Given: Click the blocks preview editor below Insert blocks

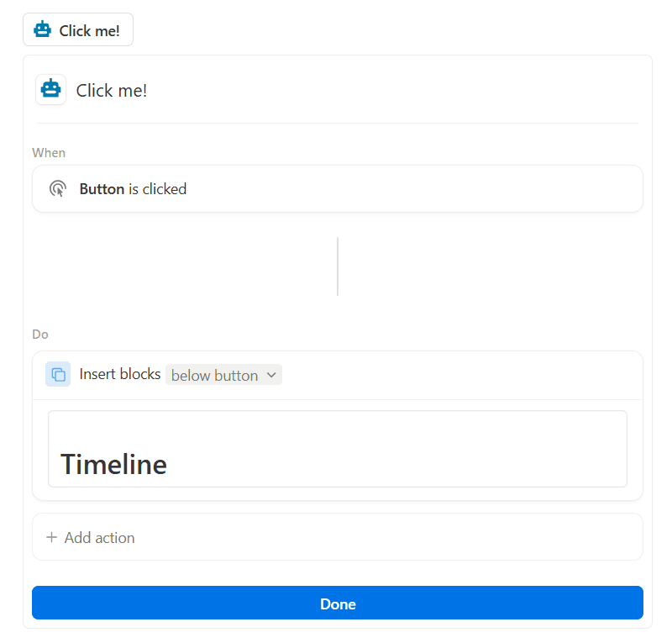Looking at the screenshot, I should (x=336, y=449).
